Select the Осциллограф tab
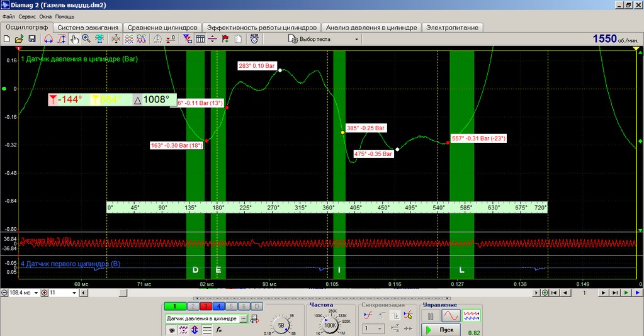This screenshot has width=644, height=336. coord(26,27)
